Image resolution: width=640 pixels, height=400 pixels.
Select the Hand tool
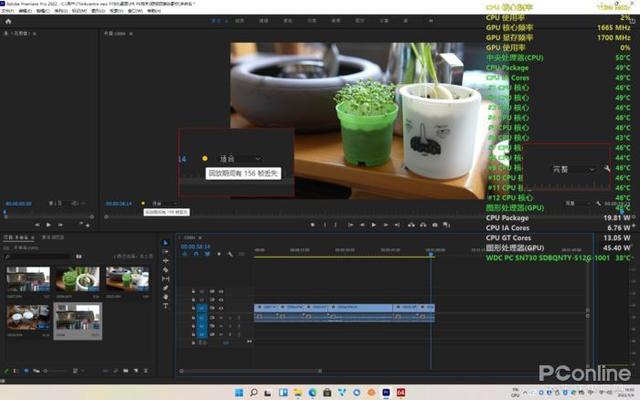click(165, 297)
